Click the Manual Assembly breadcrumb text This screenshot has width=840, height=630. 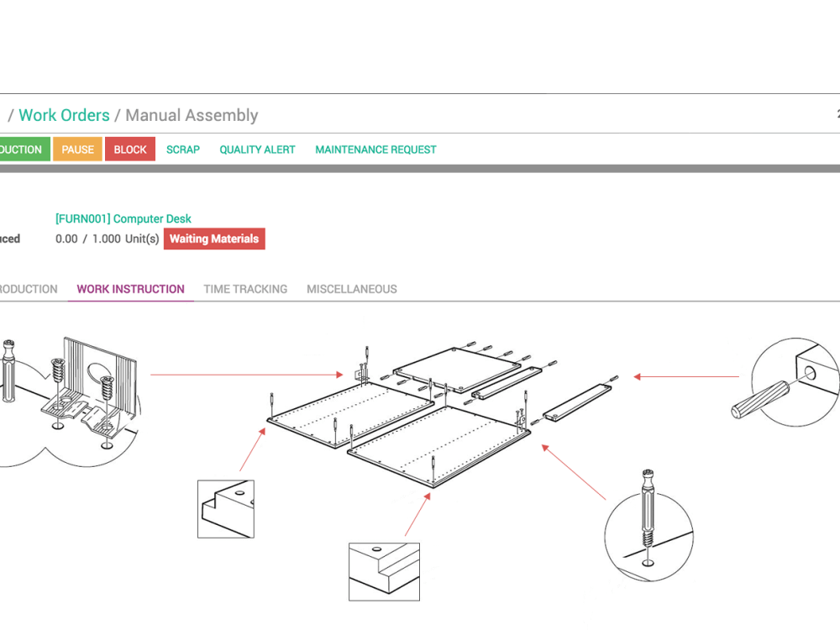[192, 115]
